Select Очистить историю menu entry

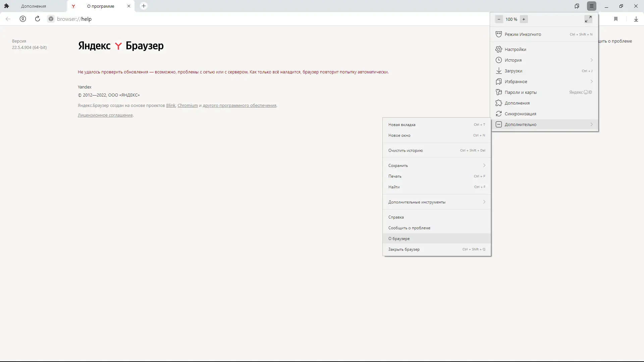(406, 150)
